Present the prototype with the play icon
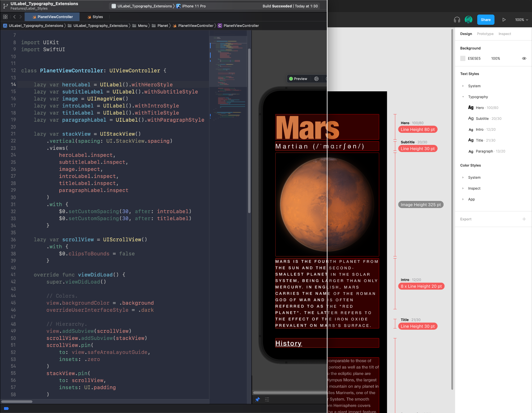 [x=504, y=20]
